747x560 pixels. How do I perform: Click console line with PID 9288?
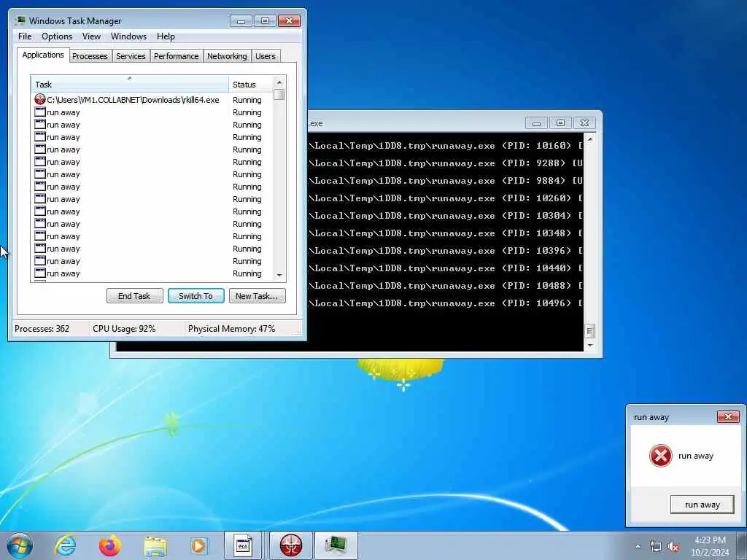pos(446,163)
